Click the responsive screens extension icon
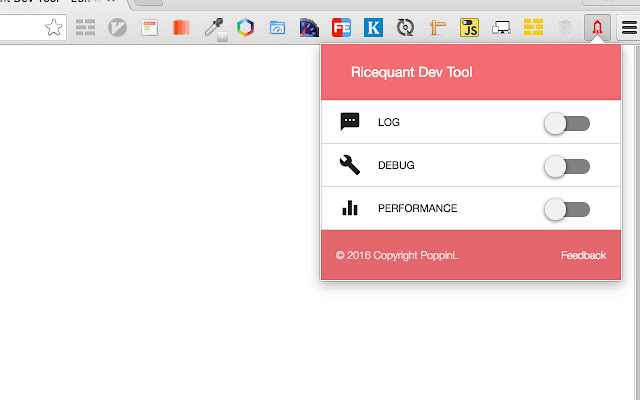The width and height of the screenshot is (640, 400). click(501, 28)
